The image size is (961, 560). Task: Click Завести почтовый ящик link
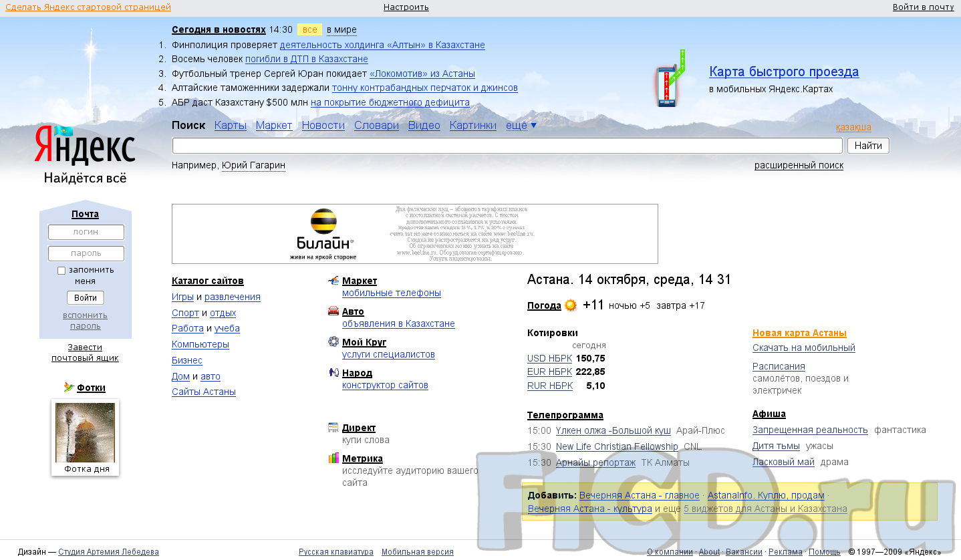click(x=85, y=353)
